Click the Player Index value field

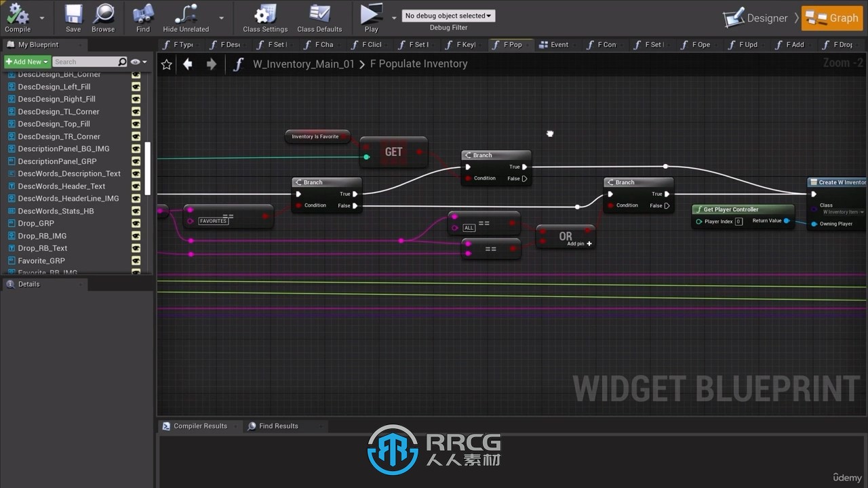point(738,222)
